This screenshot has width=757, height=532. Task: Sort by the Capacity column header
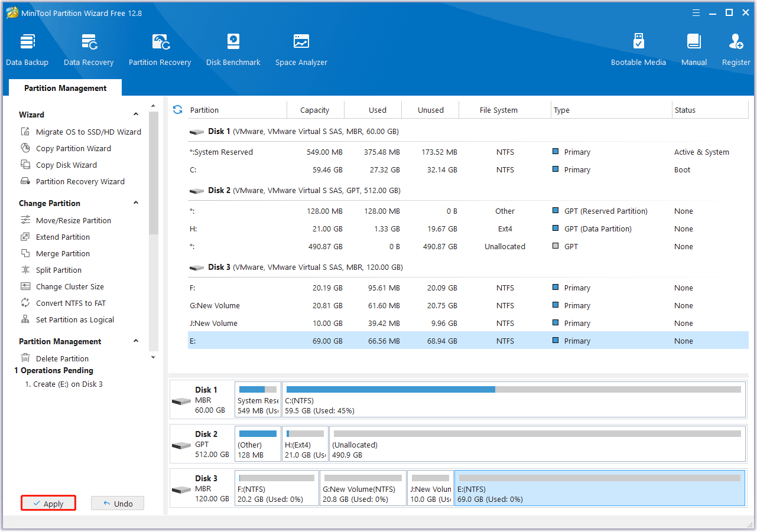click(x=316, y=110)
